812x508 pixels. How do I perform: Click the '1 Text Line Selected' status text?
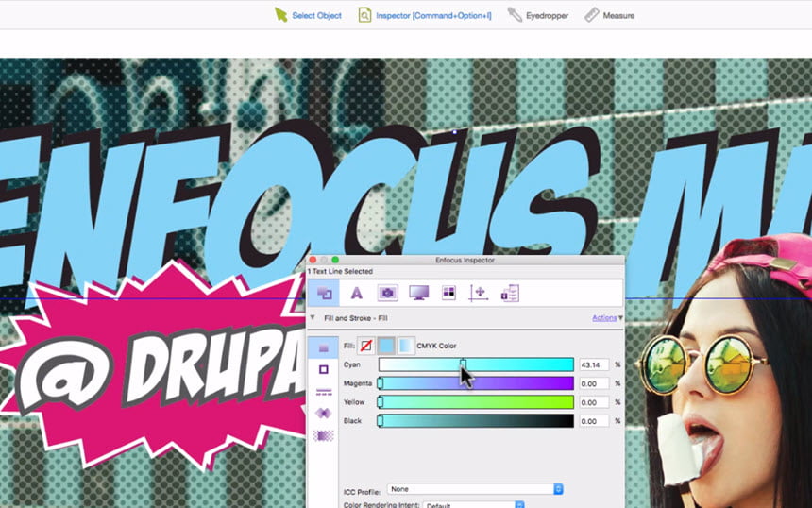[x=340, y=271]
